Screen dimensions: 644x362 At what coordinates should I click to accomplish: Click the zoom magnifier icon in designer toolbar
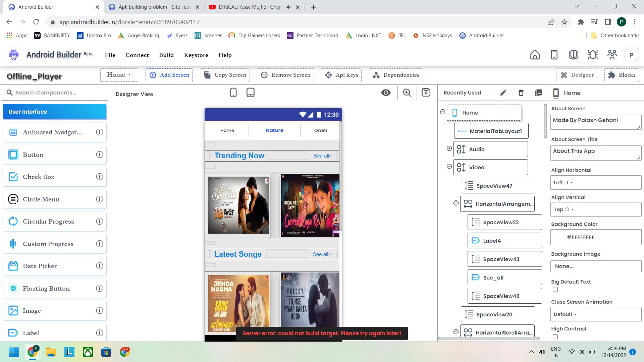[x=407, y=93]
